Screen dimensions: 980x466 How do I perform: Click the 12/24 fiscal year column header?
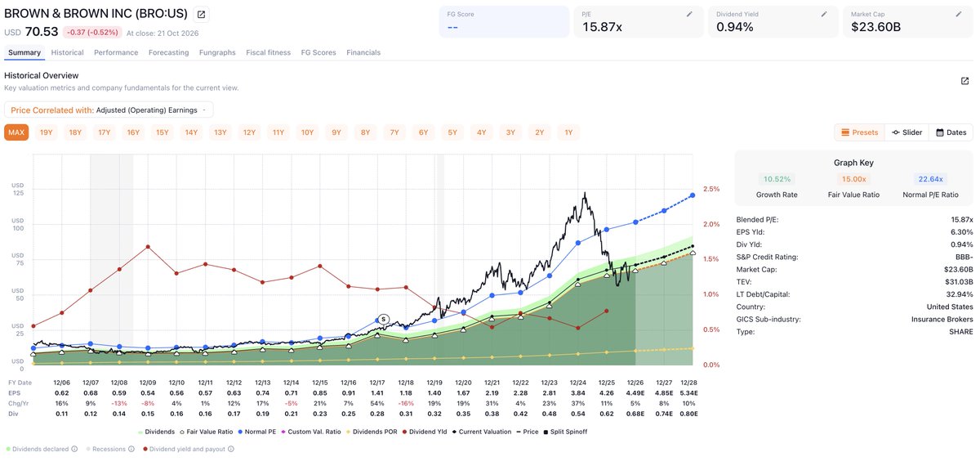click(x=579, y=383)
